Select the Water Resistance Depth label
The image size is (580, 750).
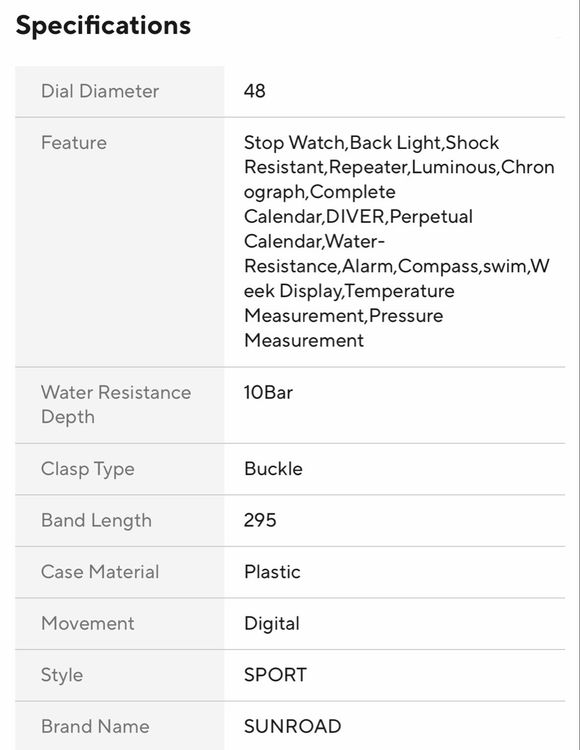point(116,405)
